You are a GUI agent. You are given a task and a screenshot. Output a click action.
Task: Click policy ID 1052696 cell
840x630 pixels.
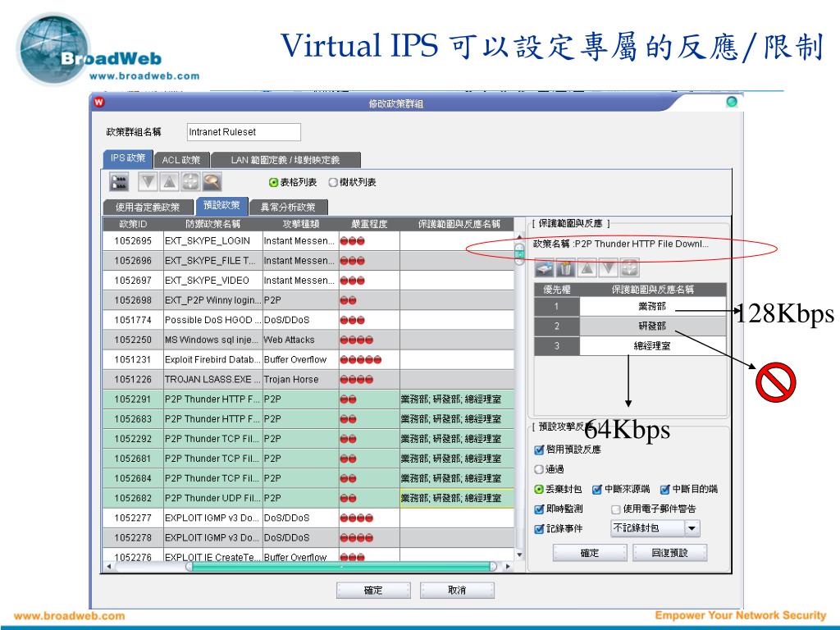pos(133,261)
